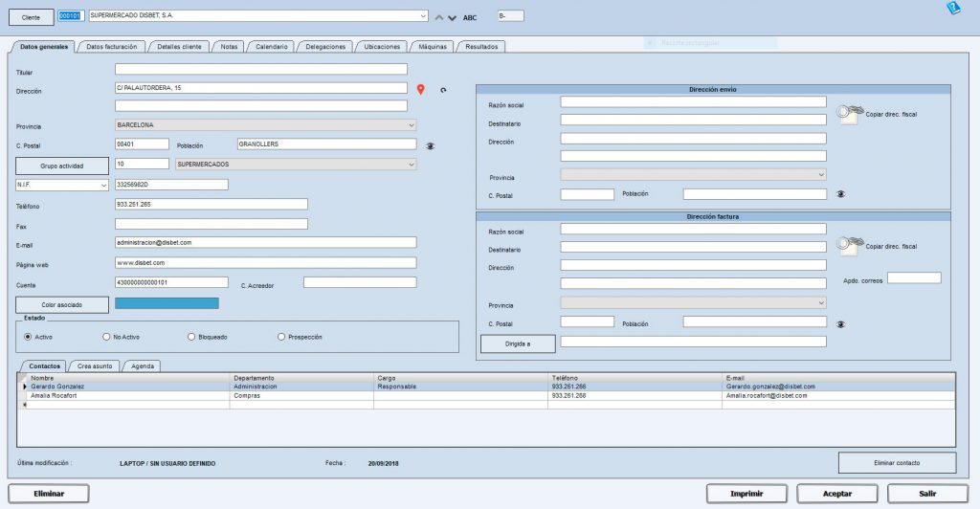Click the Color asociado button
The image size is (980, 509).
pyautogui.click(x=62, y=305)
